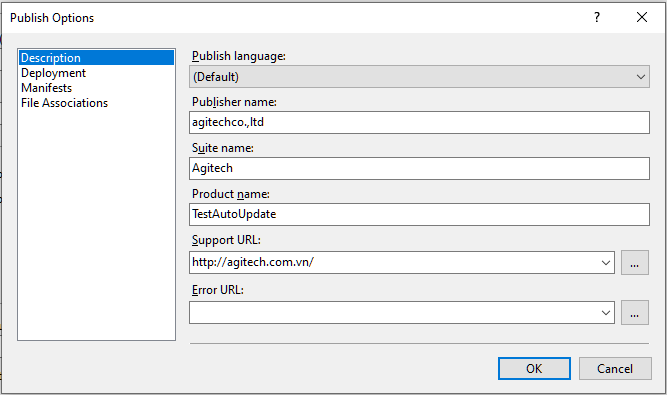This screenshot has width=667, height=395.
Task: Confirm settings with the OK button
Action: pyautogui.click(x=534, y=368)
